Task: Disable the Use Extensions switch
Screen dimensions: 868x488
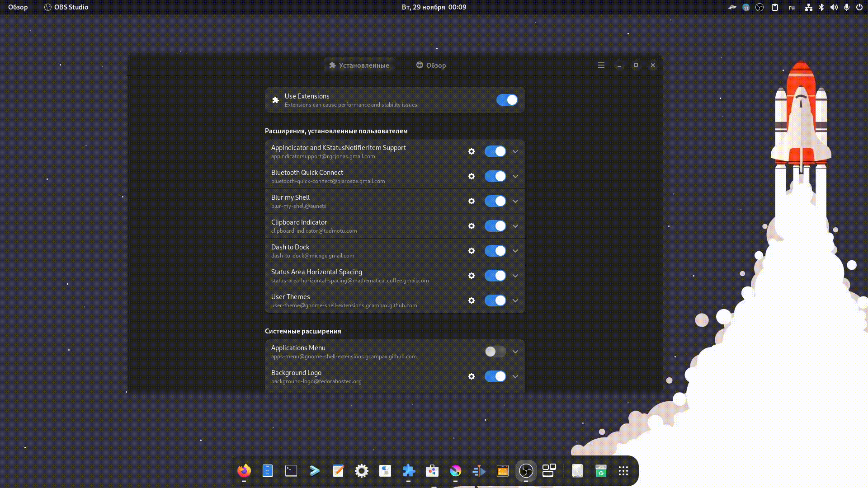Action: [x=507, y=100]
